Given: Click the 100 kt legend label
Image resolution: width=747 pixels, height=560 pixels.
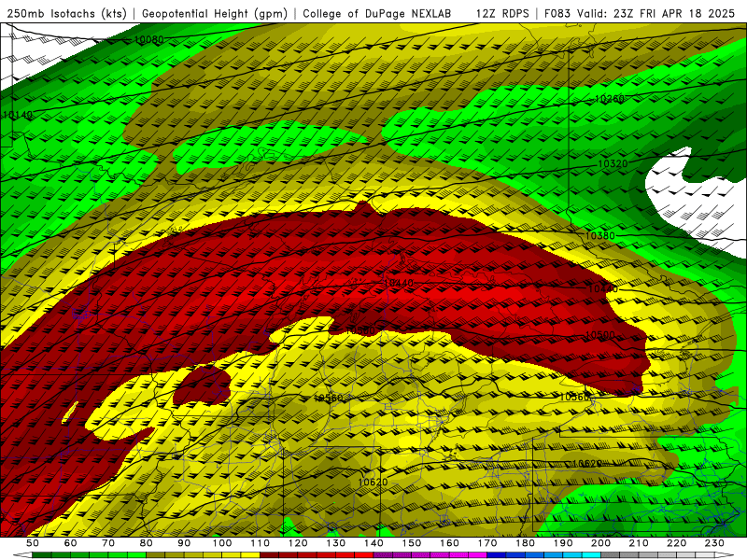Looking at the screenshot, I should 222,543.
